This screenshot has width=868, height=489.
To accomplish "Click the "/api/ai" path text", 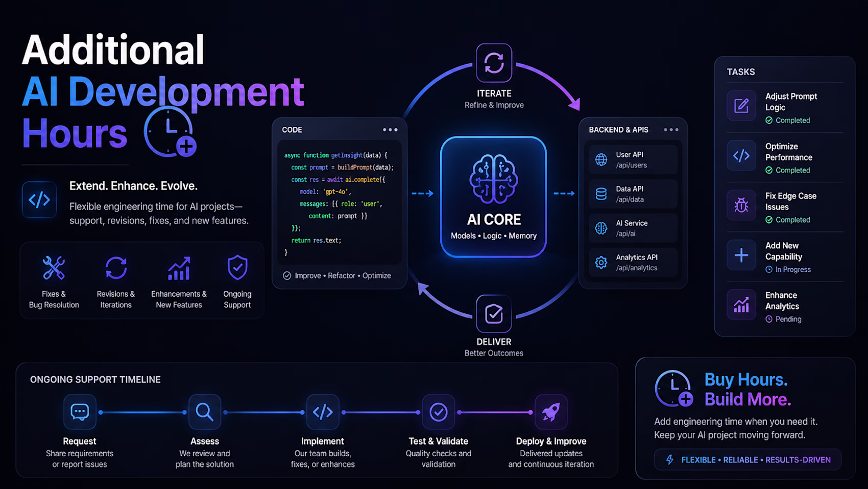I will click(x=626, y=234).
